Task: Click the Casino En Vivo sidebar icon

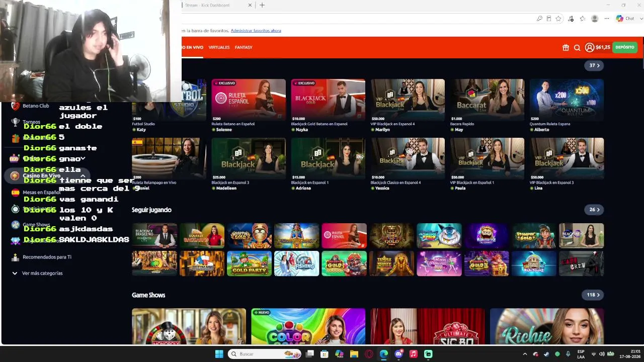Action: pyautogui.click(x=15, y=175)
